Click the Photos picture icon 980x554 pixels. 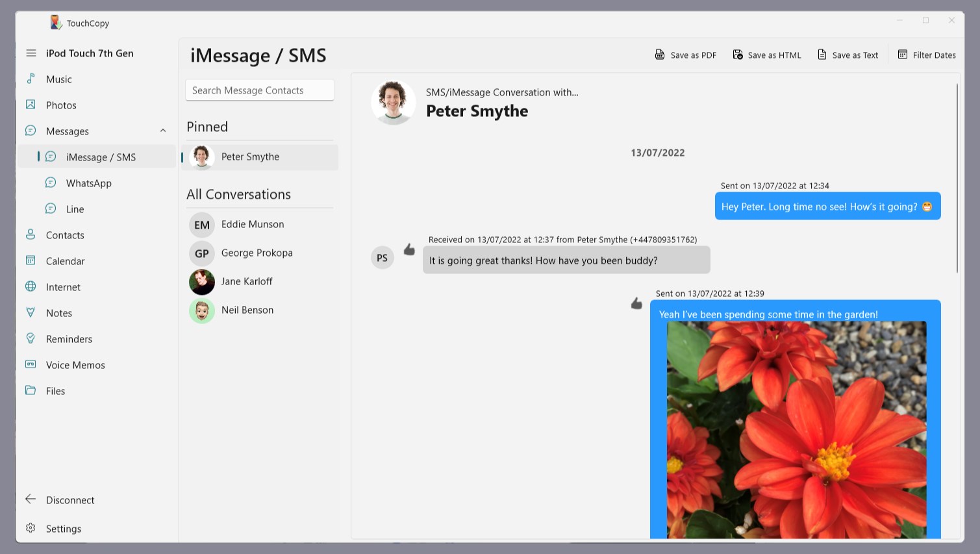[31, 105]
